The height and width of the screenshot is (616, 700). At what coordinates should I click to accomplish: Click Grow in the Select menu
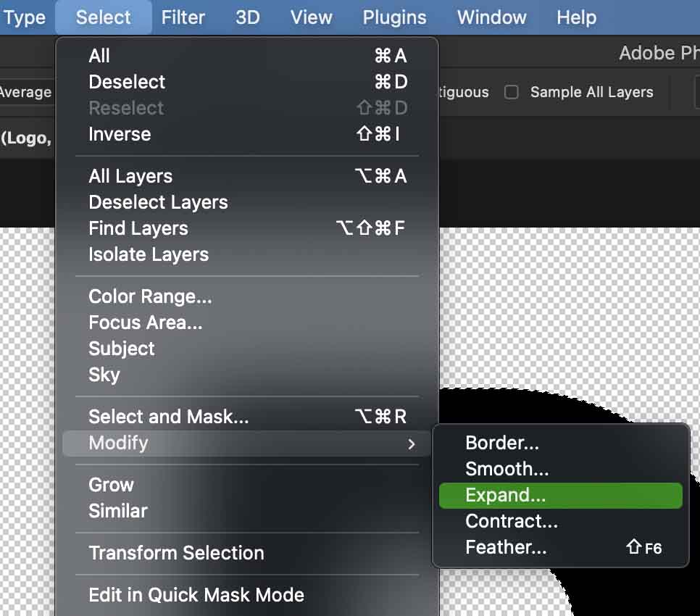247,485
